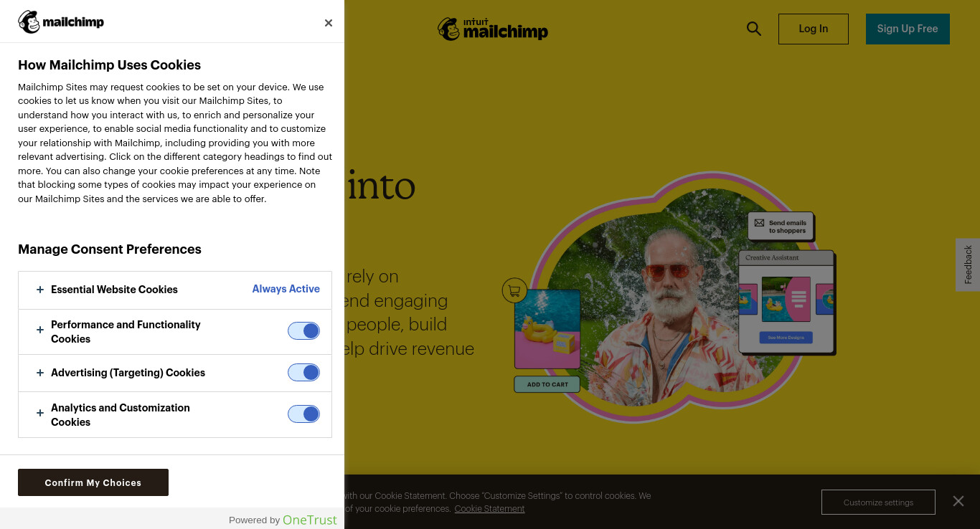The width and height of the screenshot is (980, 529).
Task: Click the Send emails to shoppers card
Action: (x=781, y=227)
